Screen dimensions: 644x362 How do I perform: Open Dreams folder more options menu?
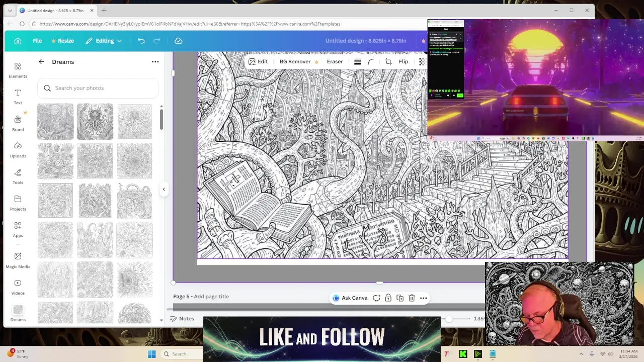point(155,62)
